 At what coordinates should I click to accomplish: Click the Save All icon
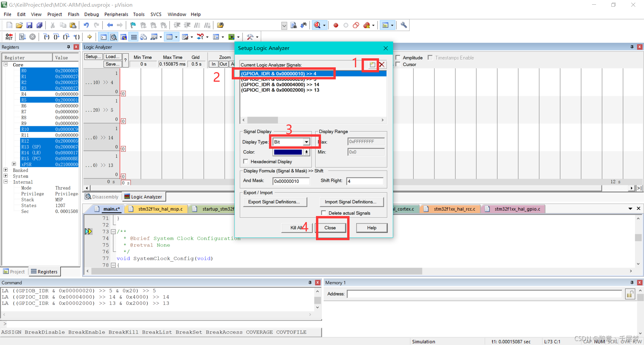pos(39,25)
